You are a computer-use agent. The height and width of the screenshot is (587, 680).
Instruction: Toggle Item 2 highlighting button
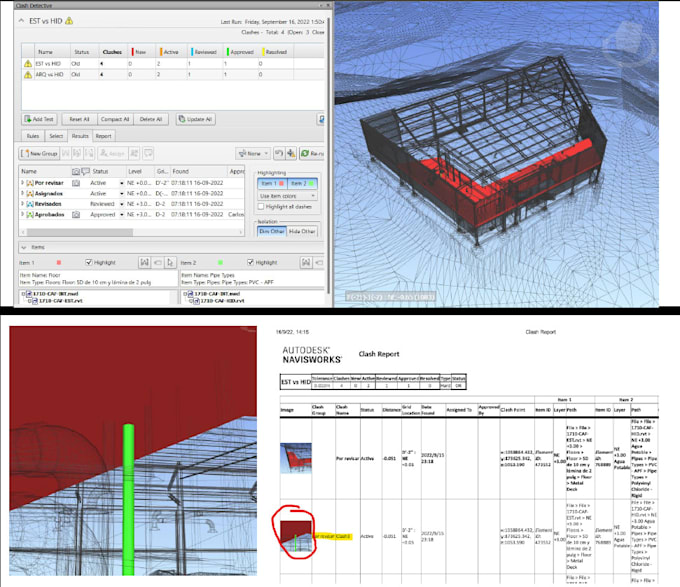tap(302, 183)
